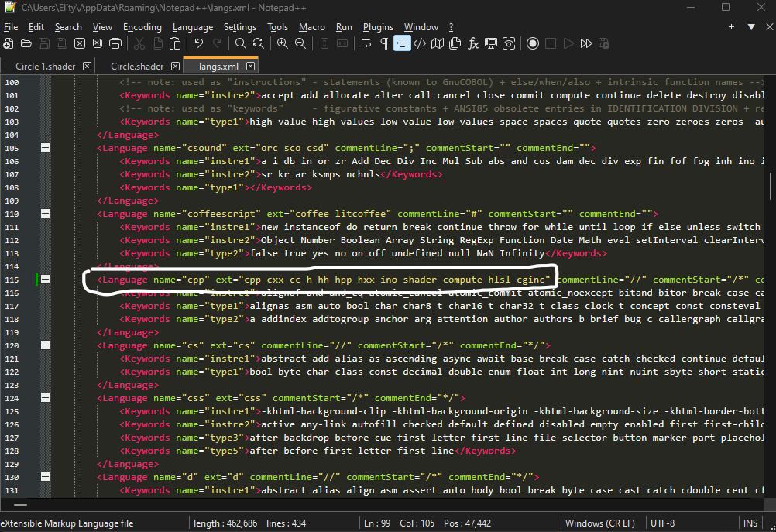
Task: Collapse the cpp Language block at line 115
Action: point(45,280)
